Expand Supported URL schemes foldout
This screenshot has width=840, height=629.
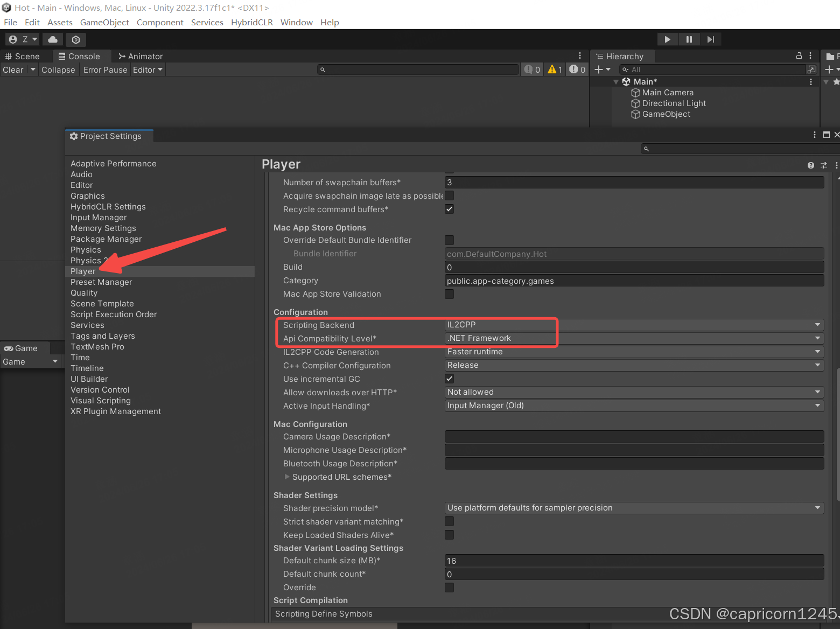(x=287, y=477)
